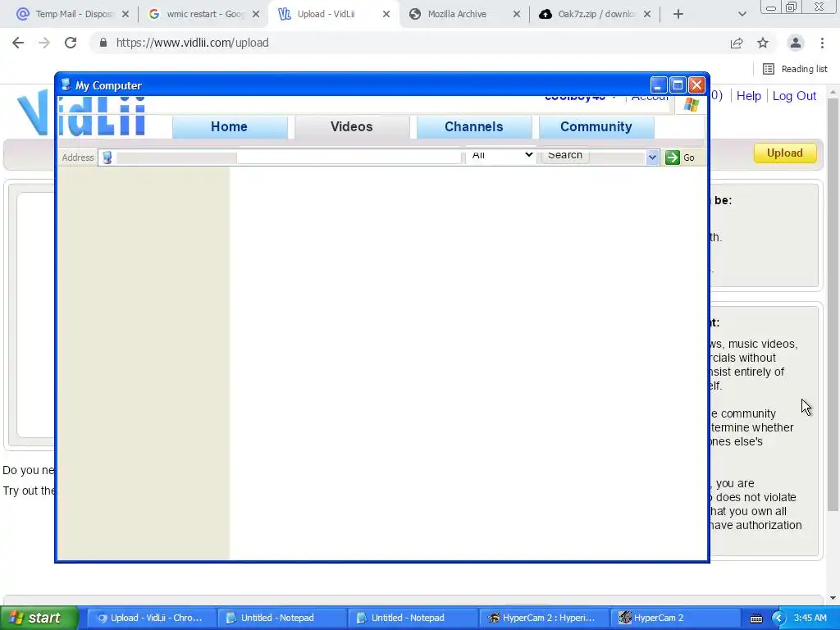Click Chrome's forward arrow
Viewport: 840px width, 630px height.
pyautogui.click(x=44, y=43)
